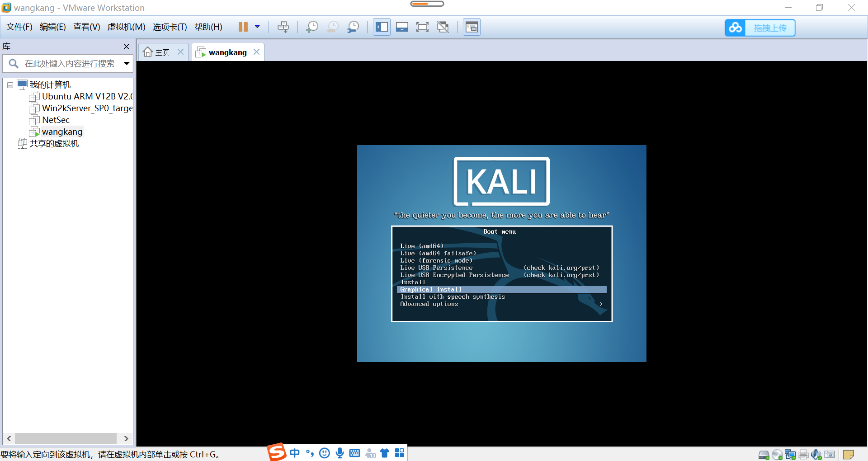868x461 pixels.
Task: Open the 选项卡(T) menu
Action: (x=170, y=27)
